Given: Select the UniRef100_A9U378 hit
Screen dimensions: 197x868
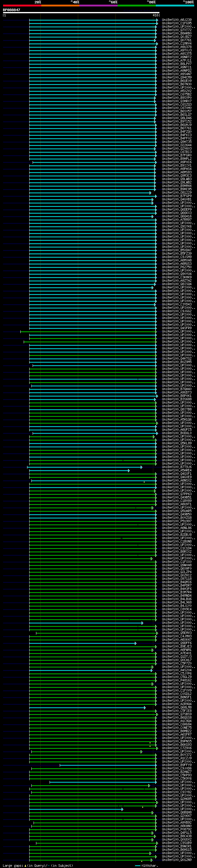Looking at the screenshot, I should click(x=177, y=47).
